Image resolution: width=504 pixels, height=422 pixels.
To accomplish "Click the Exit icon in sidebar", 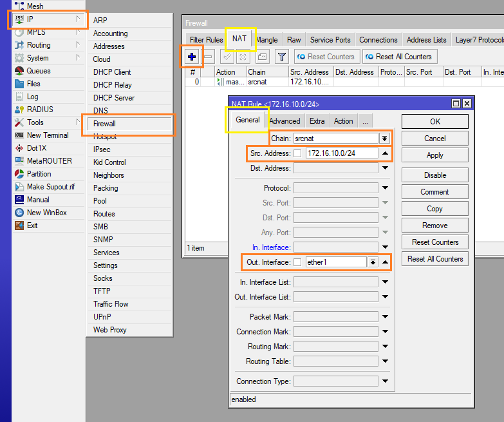I will point(19,225).
